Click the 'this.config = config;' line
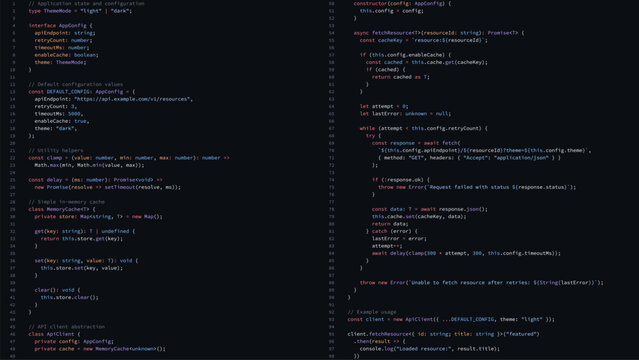The width and height of the screenshot is (639, 360). click(x=392, y=11)
